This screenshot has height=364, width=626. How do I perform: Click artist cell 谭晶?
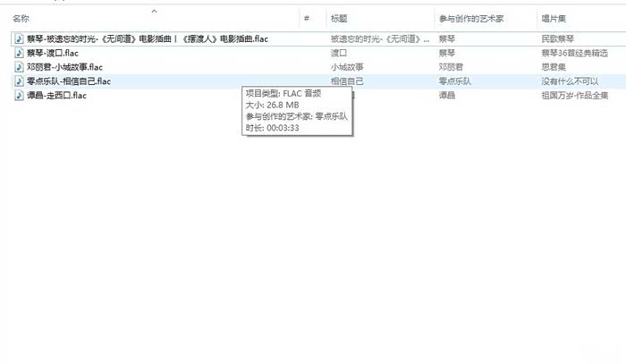tap(447, 95)
